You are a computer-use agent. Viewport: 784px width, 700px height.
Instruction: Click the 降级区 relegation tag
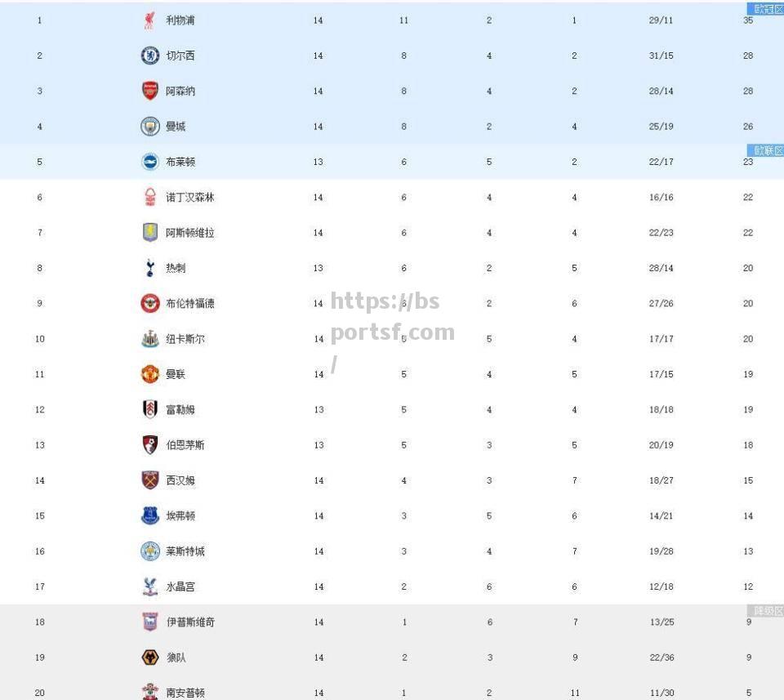765,610
